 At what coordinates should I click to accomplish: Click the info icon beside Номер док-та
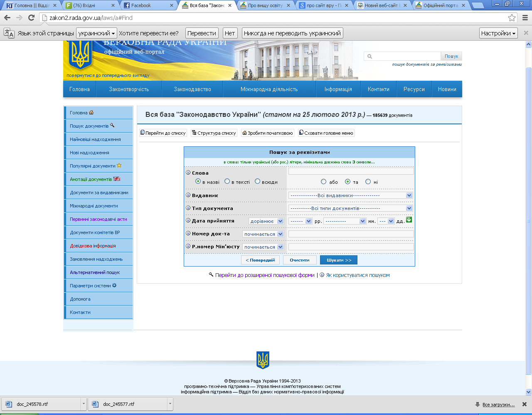coord(188,233)
